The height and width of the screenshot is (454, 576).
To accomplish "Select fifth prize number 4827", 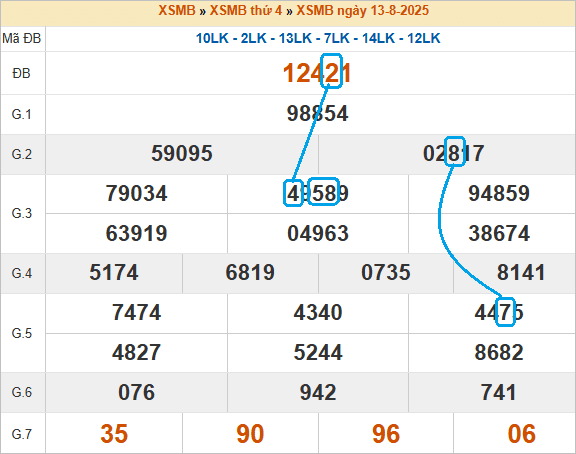I will pyautogui.click(x=136, y=353).
